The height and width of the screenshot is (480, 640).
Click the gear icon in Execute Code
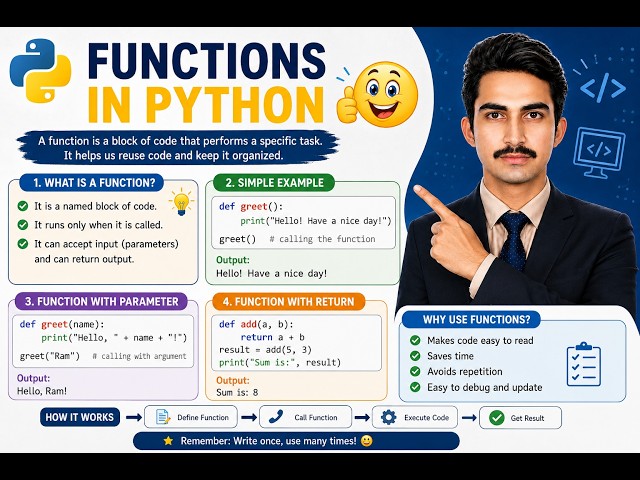click(388, 417)
